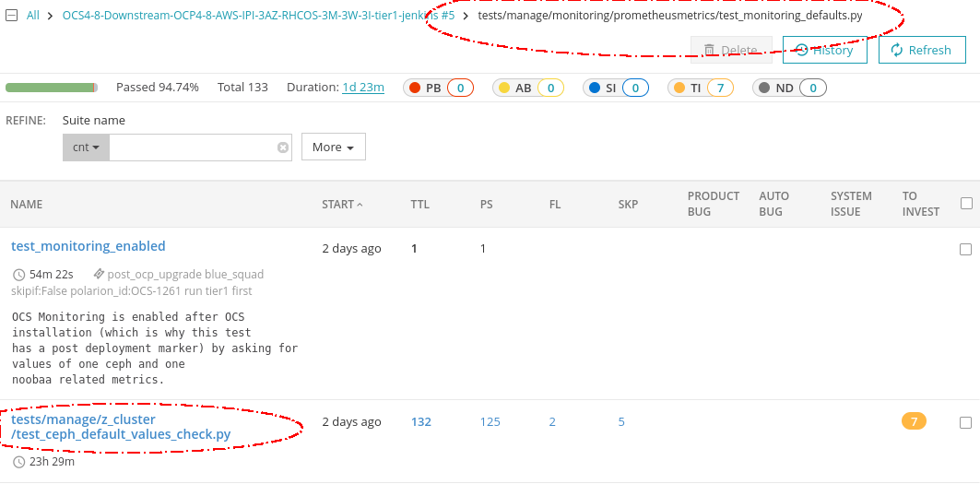Viewport: 980px width, 484px height.
Task: Click the PRODUCT BUG column header
Action: coord(714,204)
